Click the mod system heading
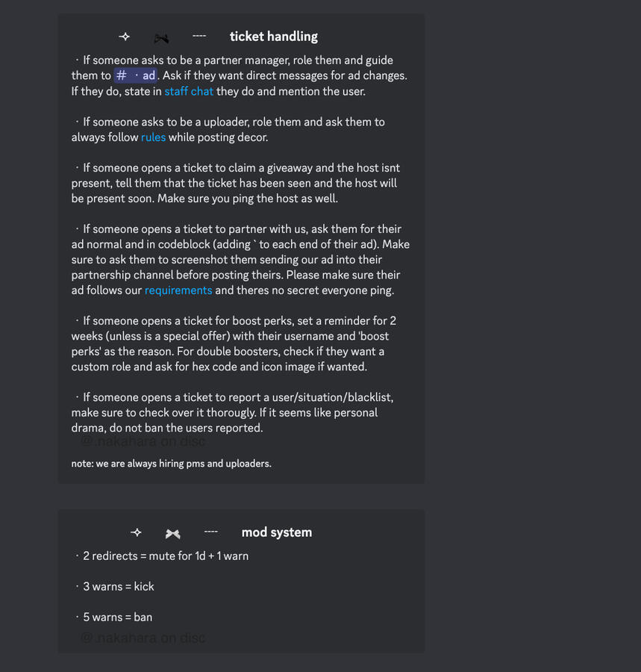 276,532
